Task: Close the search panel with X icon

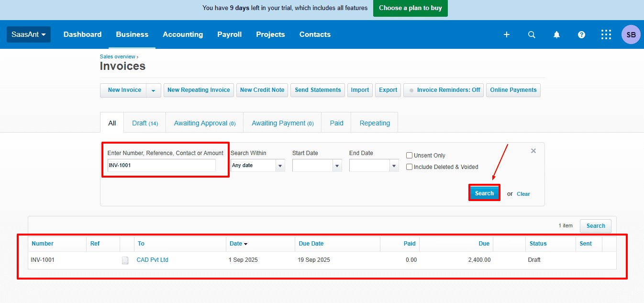Action: tap(533, 151)
